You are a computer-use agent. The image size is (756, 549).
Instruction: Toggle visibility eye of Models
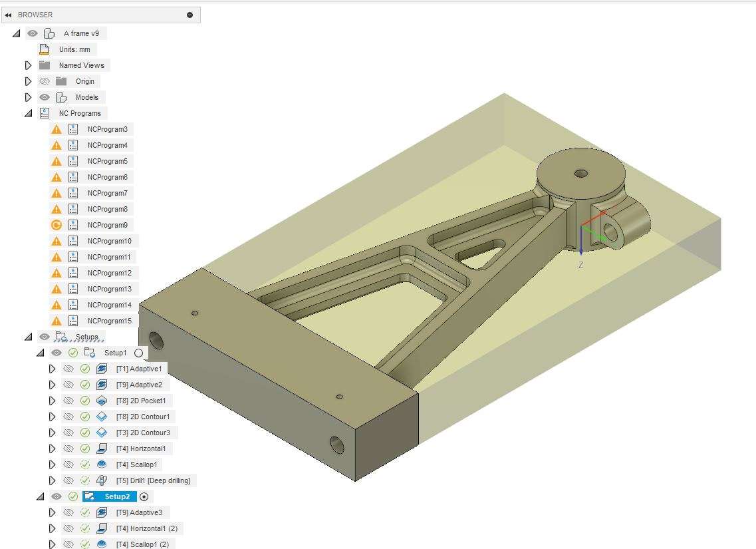pyautogui.click(x=45, y=97)
